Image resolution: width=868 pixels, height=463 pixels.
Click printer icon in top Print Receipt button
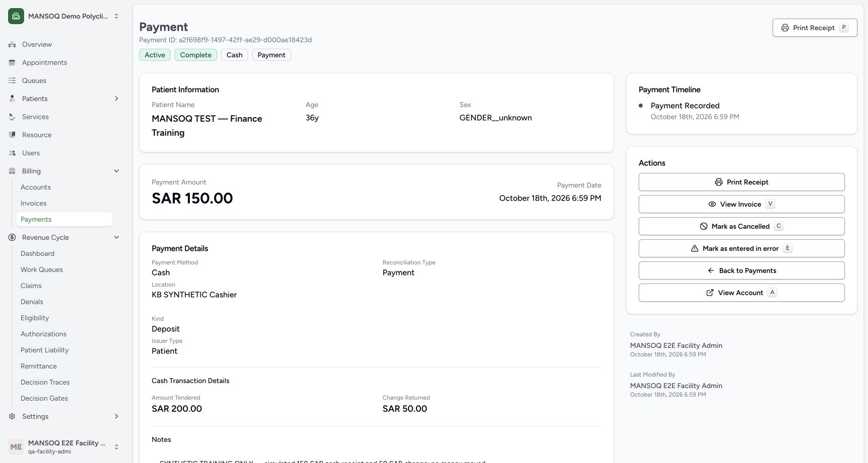[x=785, y=28]
